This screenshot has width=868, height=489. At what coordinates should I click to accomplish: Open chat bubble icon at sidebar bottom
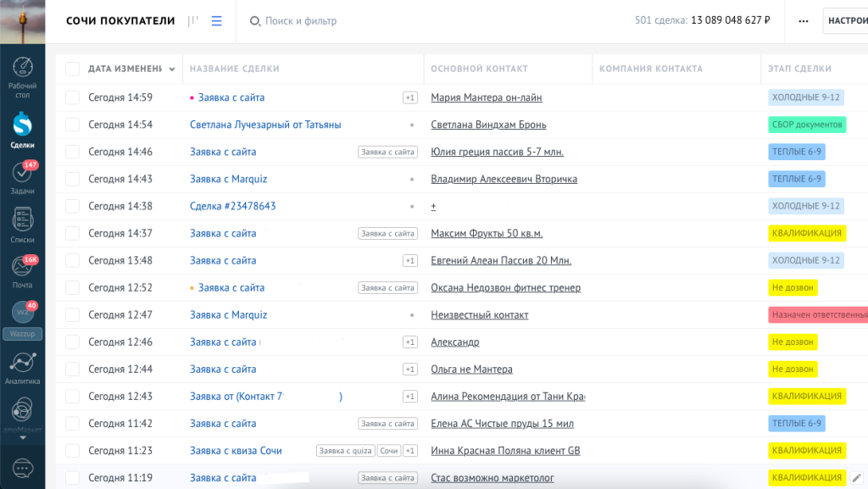pos(23,467)
